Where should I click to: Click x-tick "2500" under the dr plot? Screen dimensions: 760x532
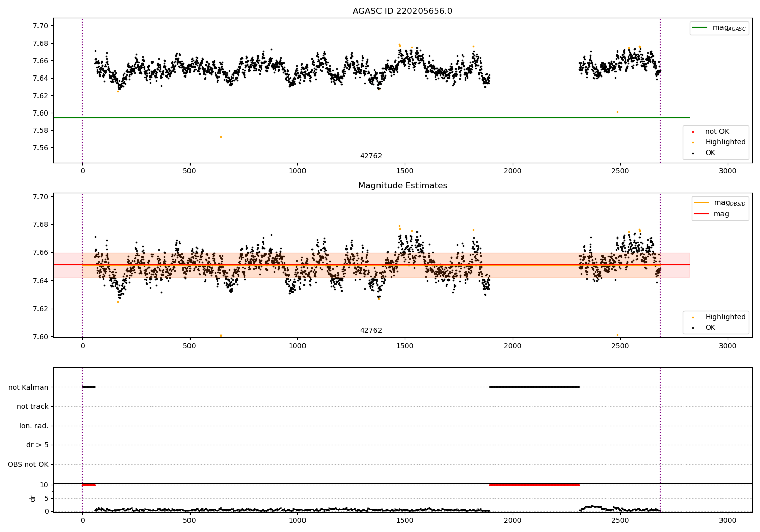click(x=620, y=520)
